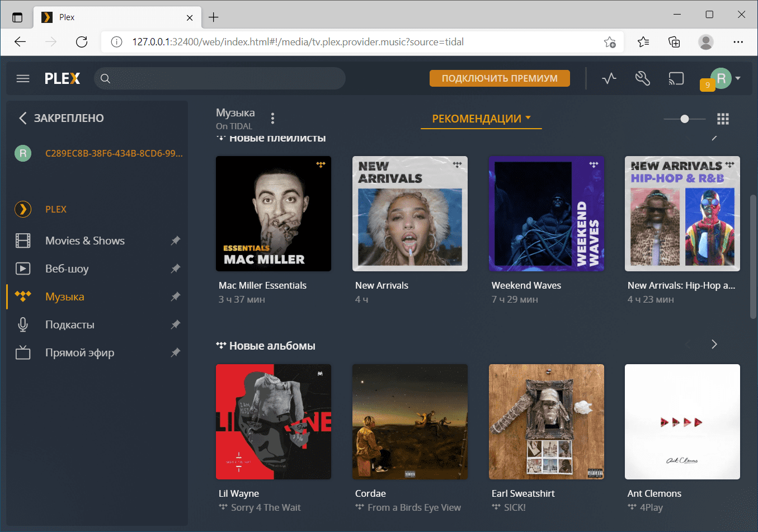Show next Новые альбомы items
Image resolution: width=758 pixels, height=532 pixels.
714,344
